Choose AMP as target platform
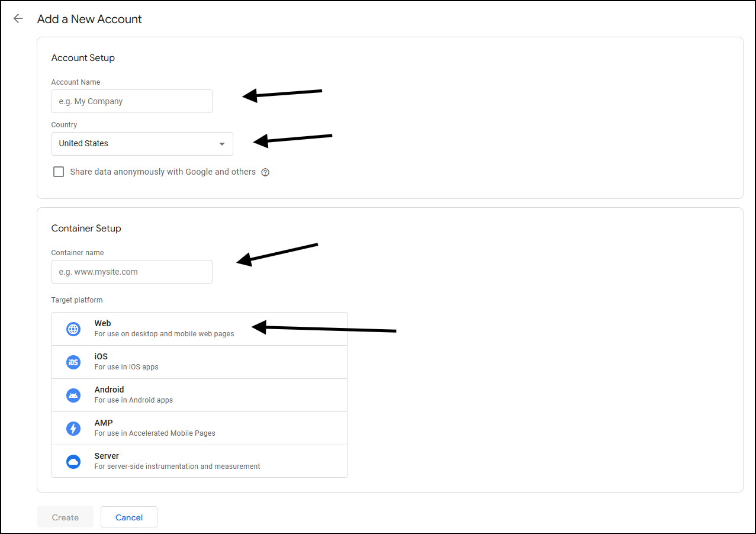The width and height of the screenshot is (756, 534). (x=200, y=429)
